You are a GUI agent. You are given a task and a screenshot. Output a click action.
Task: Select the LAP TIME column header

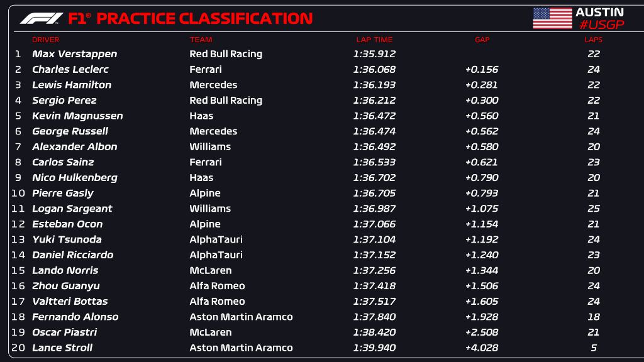[374, 40]
